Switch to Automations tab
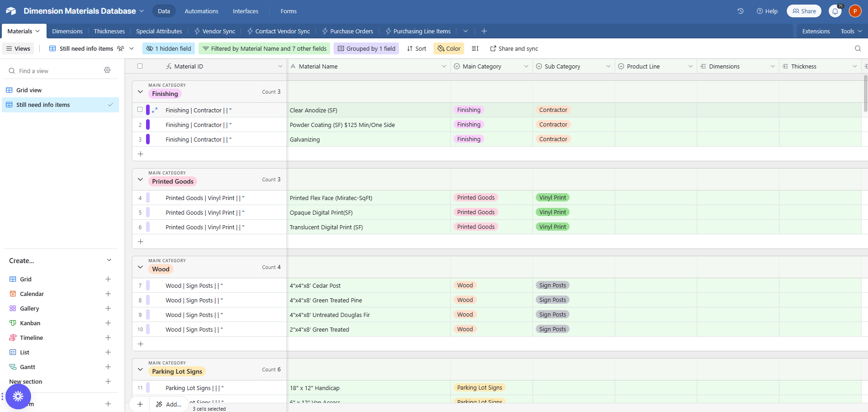 (201, 11)
